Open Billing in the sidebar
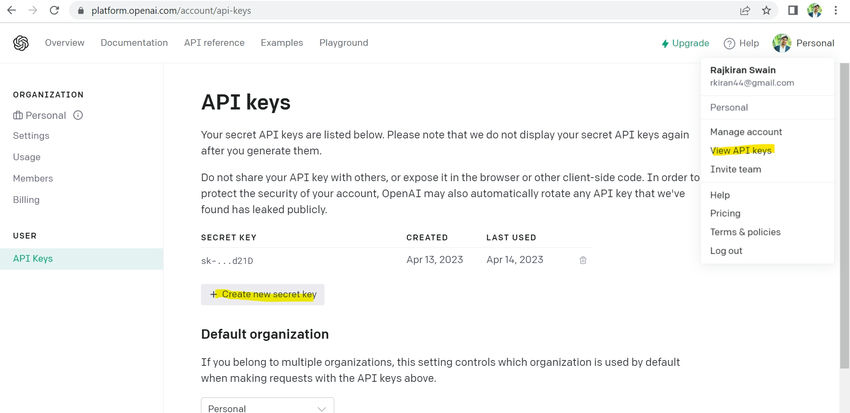 click(x=26, y=199)
